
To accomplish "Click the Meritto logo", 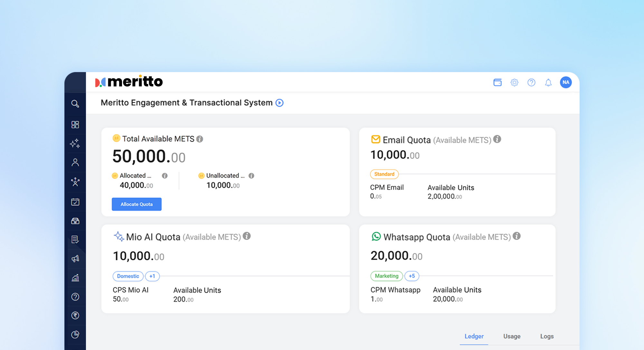I will 129,82.
